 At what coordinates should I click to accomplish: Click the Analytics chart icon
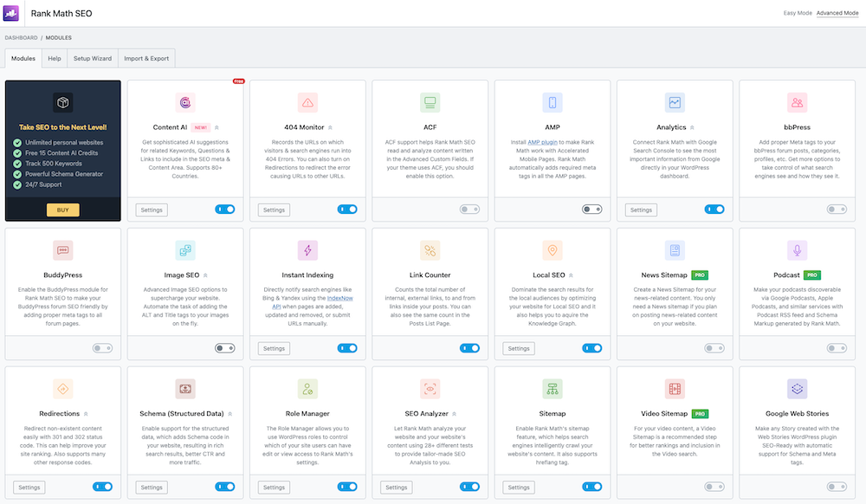[675, 102]
